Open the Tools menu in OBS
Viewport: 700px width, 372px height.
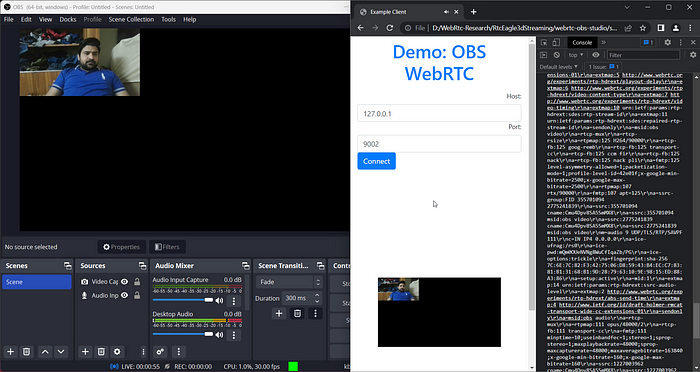(168, 19)
